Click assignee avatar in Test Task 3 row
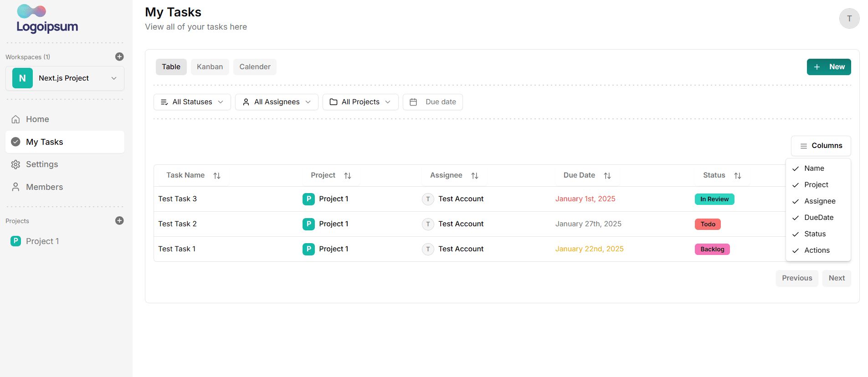Image resolution: width=868 pixels, height=377 pixels. pyautogui.click(x=428, y=199)
